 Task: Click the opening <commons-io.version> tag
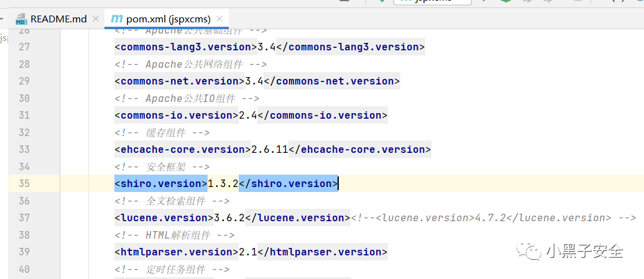point(177,116)
